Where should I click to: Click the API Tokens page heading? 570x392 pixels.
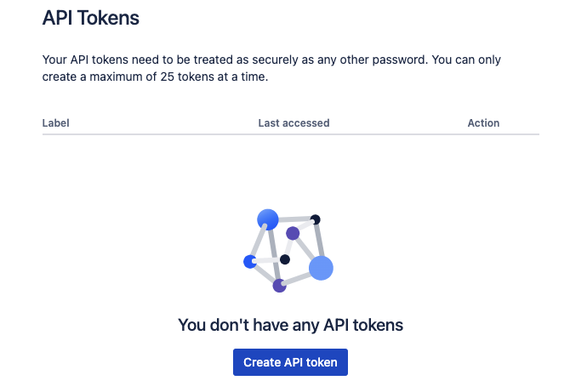(x=91, y=17)
